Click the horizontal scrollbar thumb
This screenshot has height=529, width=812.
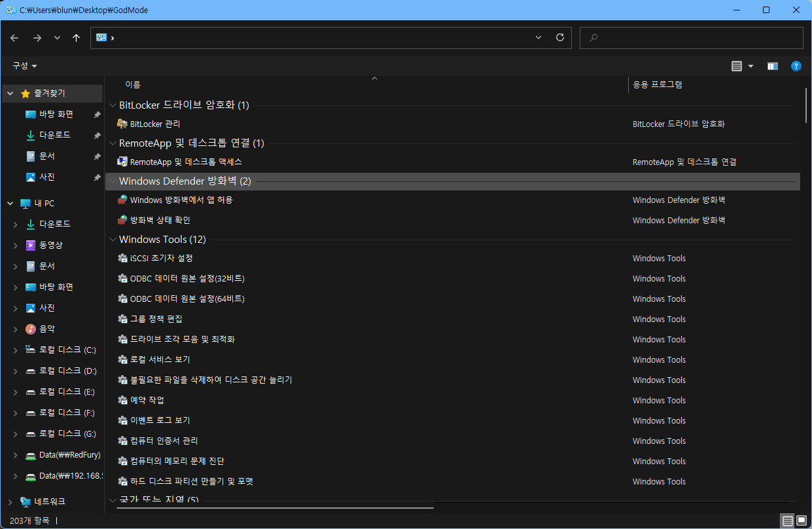coord(275,507)
